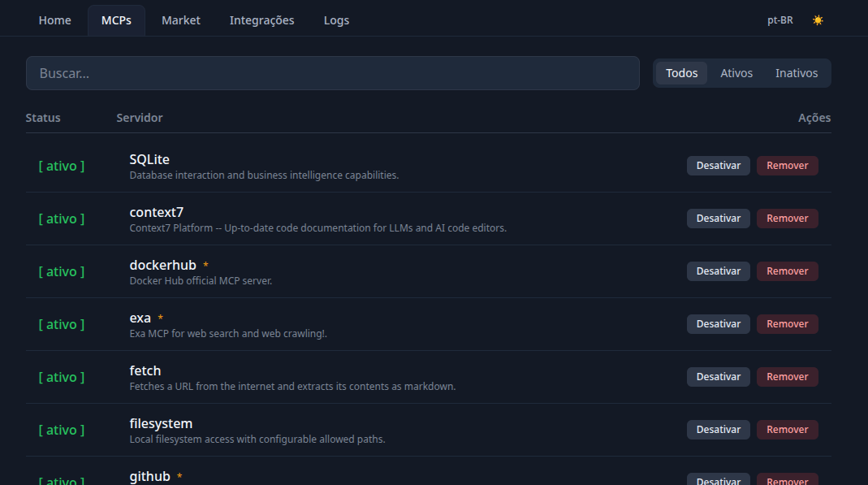The width and height of the screenshot is (868, 485).
Task: Click the ativo status of exa
Action: [62, 324]
